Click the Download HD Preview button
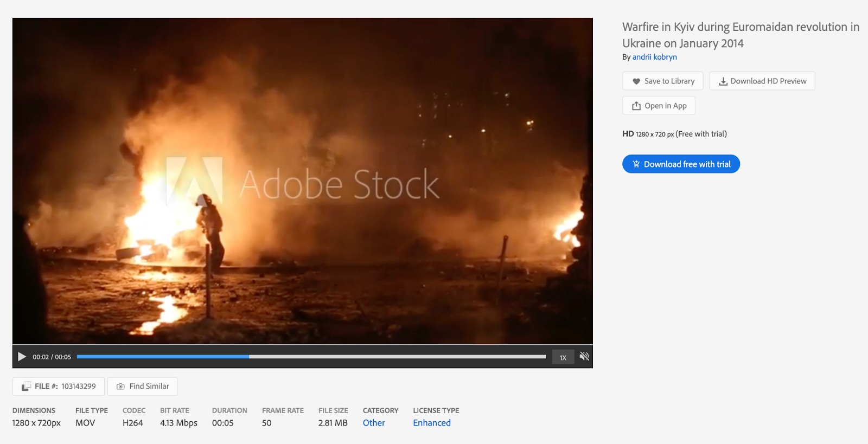This screenshot has width=868, height=444. pyautogui.click(x=762, y=81)
